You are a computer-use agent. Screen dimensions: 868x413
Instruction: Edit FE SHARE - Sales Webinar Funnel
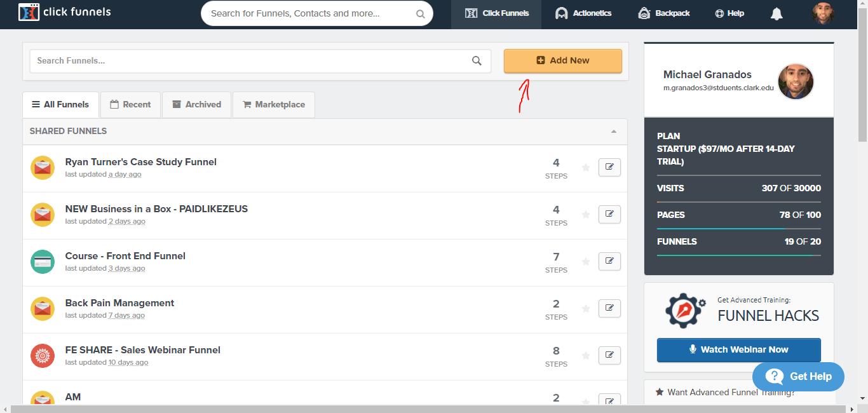tap(609, 355)
